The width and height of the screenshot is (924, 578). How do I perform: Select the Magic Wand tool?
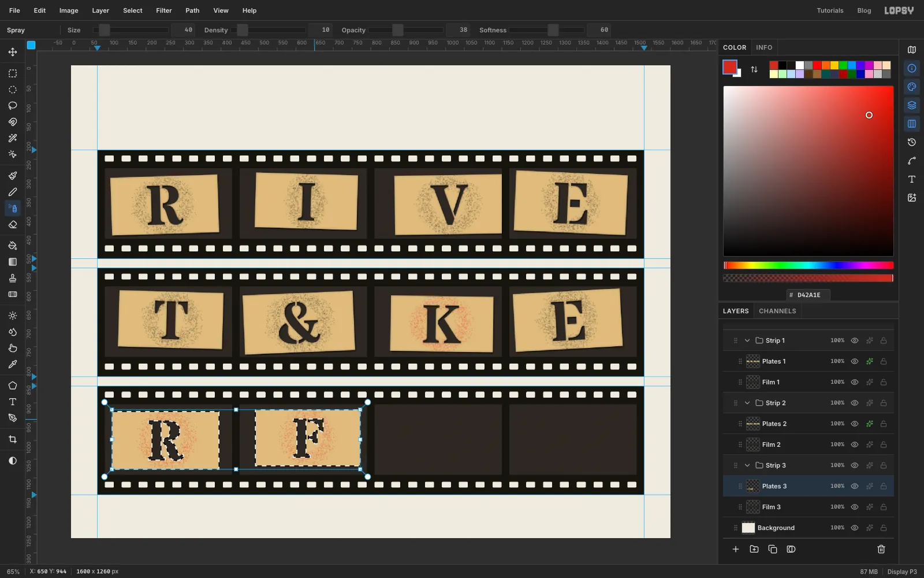click(12, 138)
